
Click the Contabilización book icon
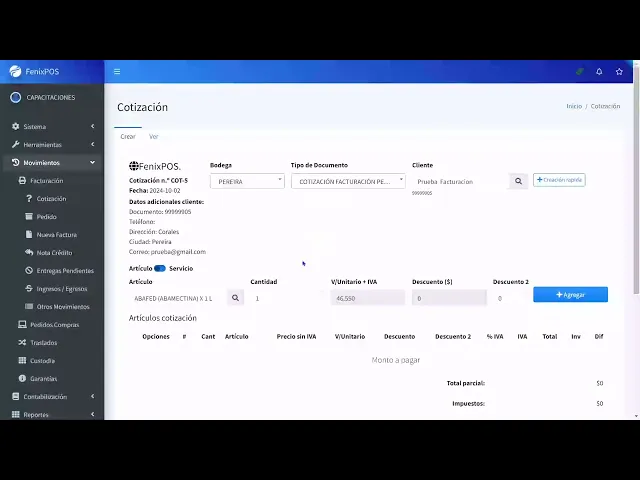click(16, 396)
